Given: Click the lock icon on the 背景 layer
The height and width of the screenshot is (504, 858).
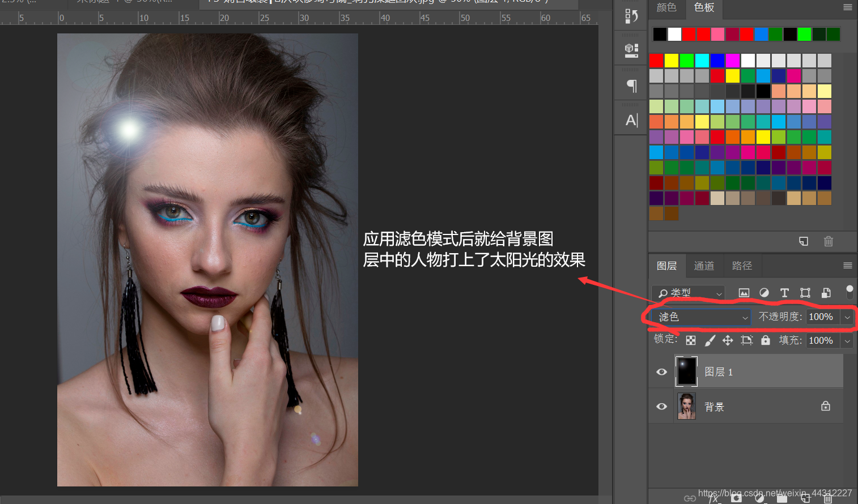Looking at the screenshot, I should coord(826,406).
